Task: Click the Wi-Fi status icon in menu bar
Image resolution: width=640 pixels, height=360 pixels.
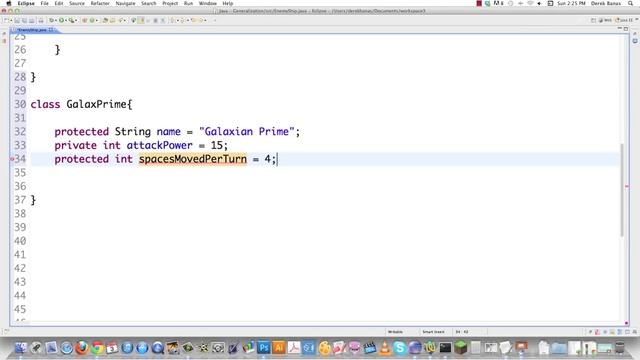Action: point(530,3)
